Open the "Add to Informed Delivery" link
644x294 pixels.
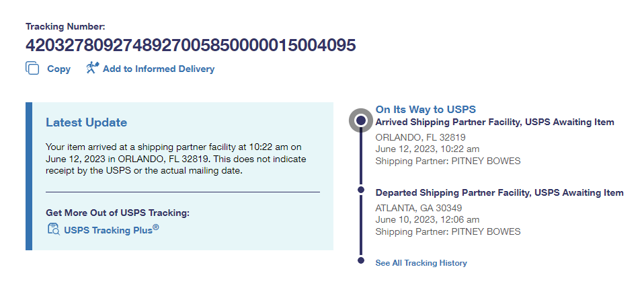point(159,69)
